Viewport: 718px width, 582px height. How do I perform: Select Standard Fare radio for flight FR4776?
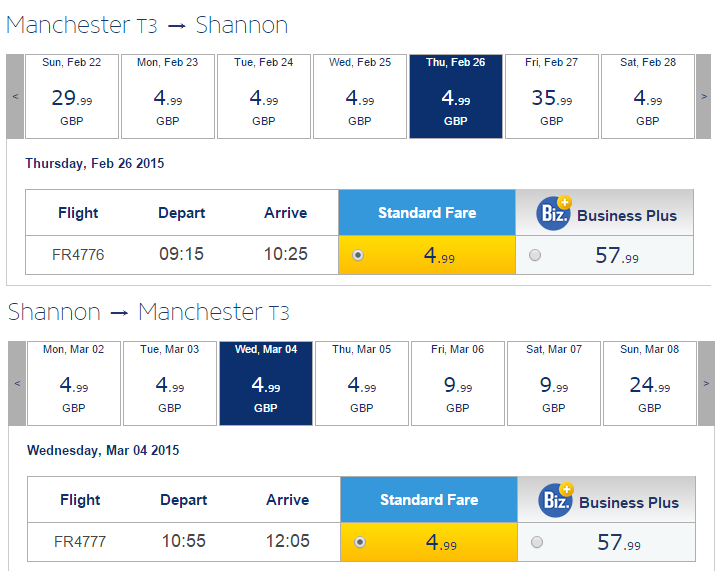[358, 255]
